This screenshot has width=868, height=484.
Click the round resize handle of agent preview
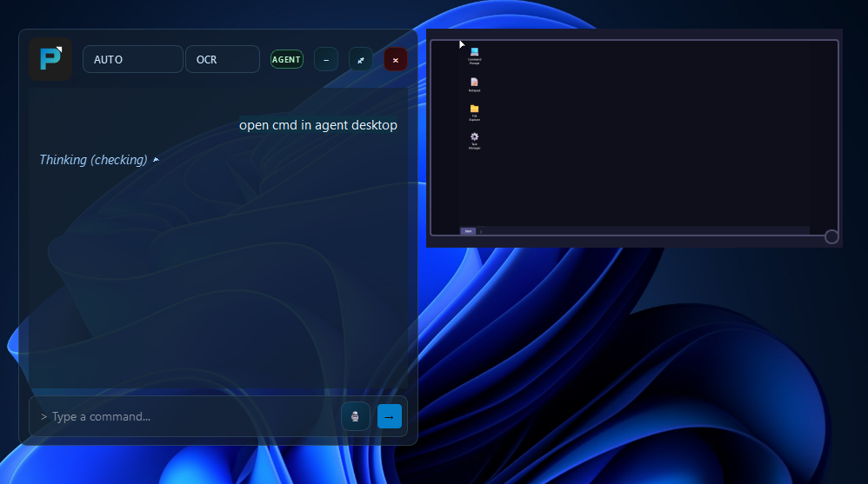pos(831,236)
